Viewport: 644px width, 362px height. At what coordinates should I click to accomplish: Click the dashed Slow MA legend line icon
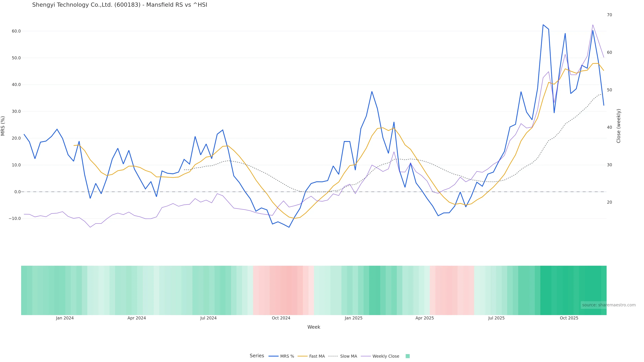click(333, 356)
